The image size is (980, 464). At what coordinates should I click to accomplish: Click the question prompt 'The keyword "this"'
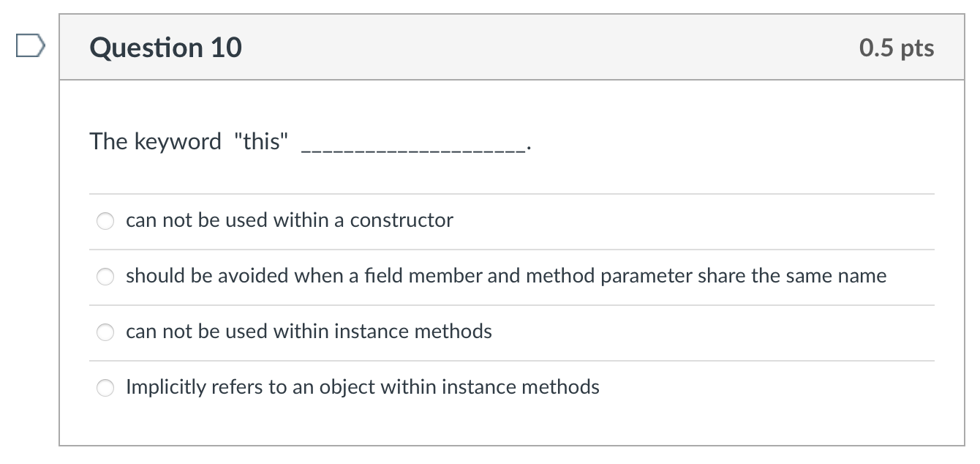[x=189, y=141]
